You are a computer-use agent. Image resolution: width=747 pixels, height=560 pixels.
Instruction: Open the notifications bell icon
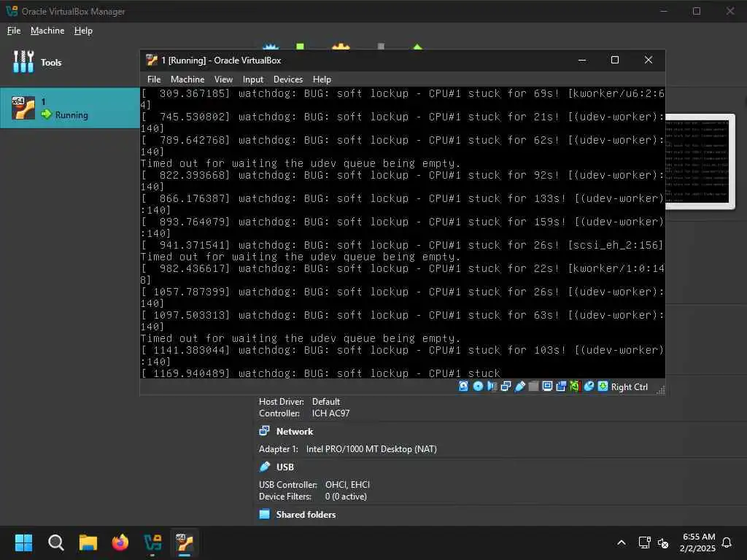pos(727,542)
